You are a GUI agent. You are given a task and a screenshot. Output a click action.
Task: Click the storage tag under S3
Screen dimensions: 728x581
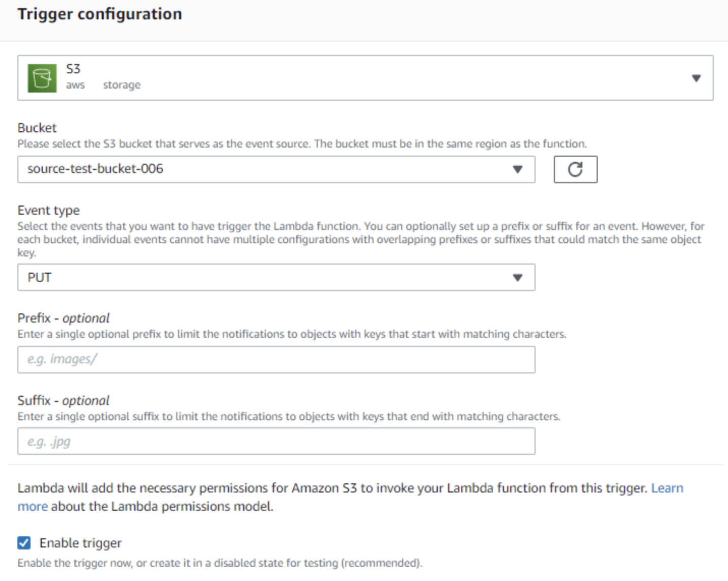pos(122,85)
